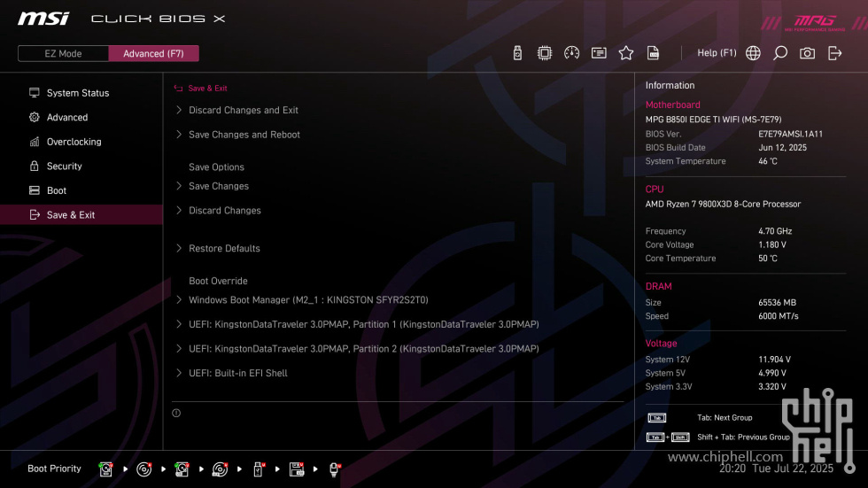Click the MSI logo
The height and width of the screenshot is (488, 868).
(x=43, y=19)
